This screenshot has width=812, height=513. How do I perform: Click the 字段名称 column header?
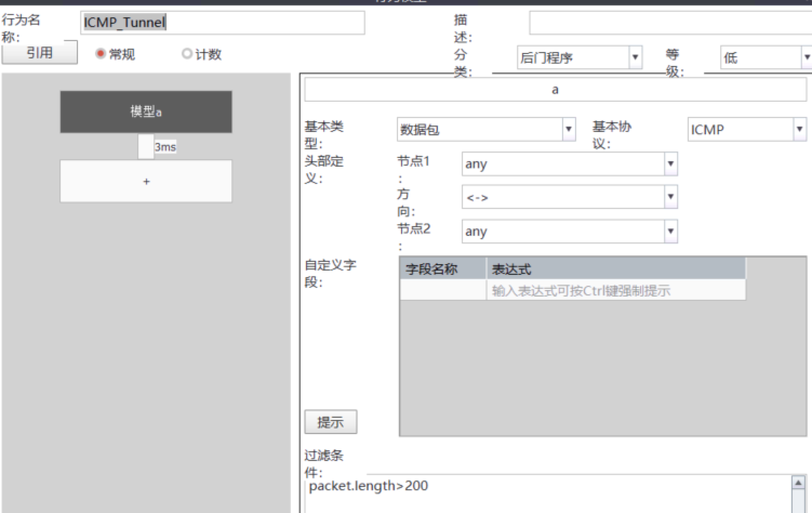(443, 269)
